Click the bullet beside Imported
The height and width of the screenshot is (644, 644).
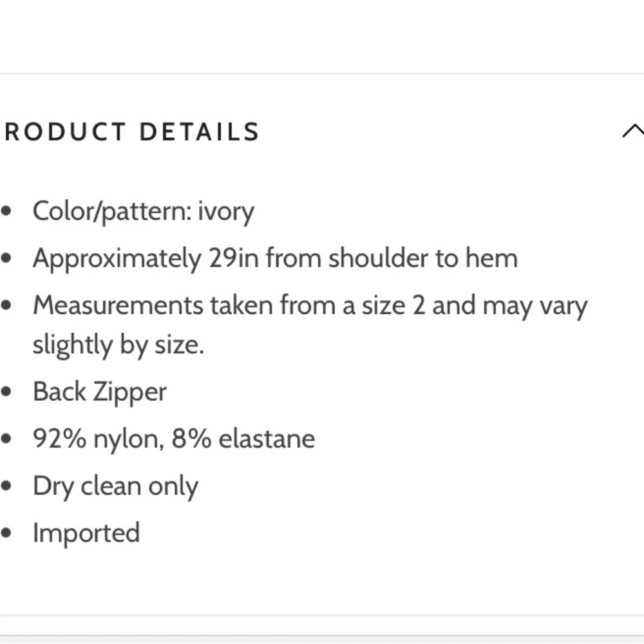(x=6, y=533)
